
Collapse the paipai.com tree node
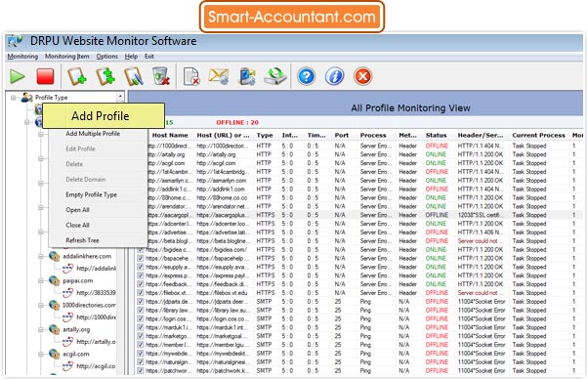click(40, 281)
